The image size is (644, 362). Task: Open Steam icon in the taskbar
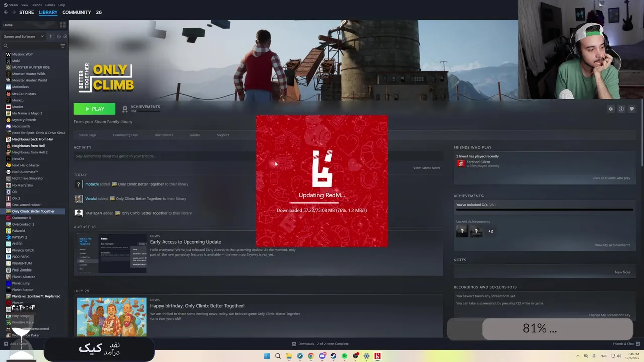click(333, 356)
